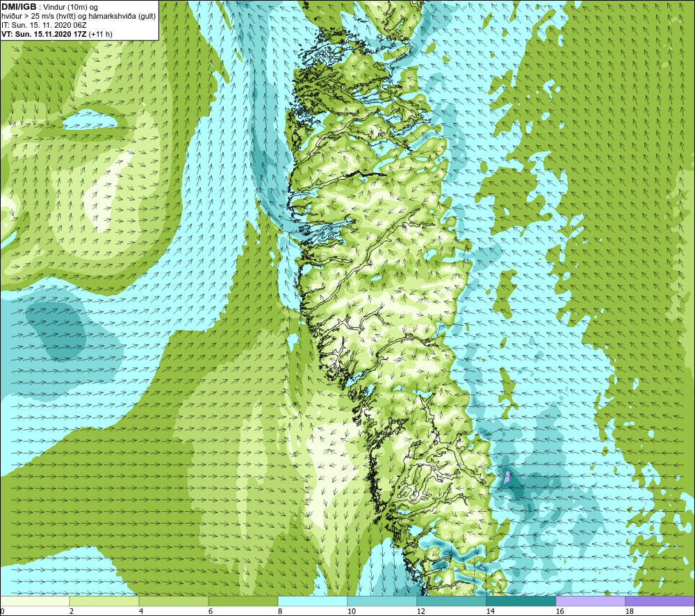Click the "DMI/IGB" title in the info box
Screen dimensions: 695x616
tap(19, 7)
